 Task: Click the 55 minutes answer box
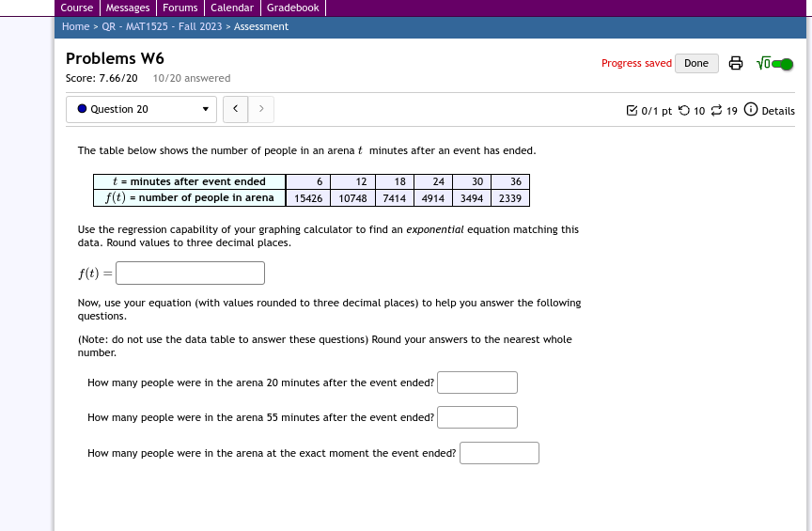click(476, 417)
